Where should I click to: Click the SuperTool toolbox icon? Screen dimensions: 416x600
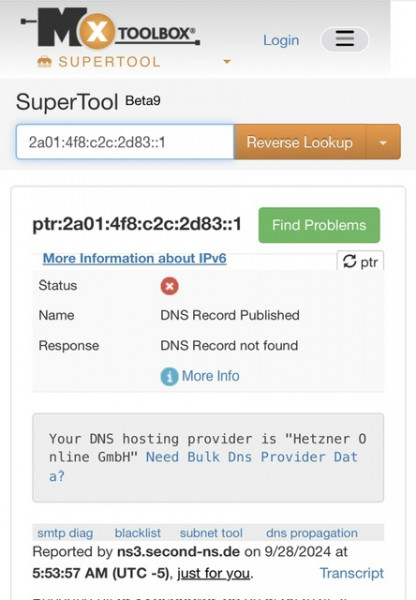click(44, 62)
